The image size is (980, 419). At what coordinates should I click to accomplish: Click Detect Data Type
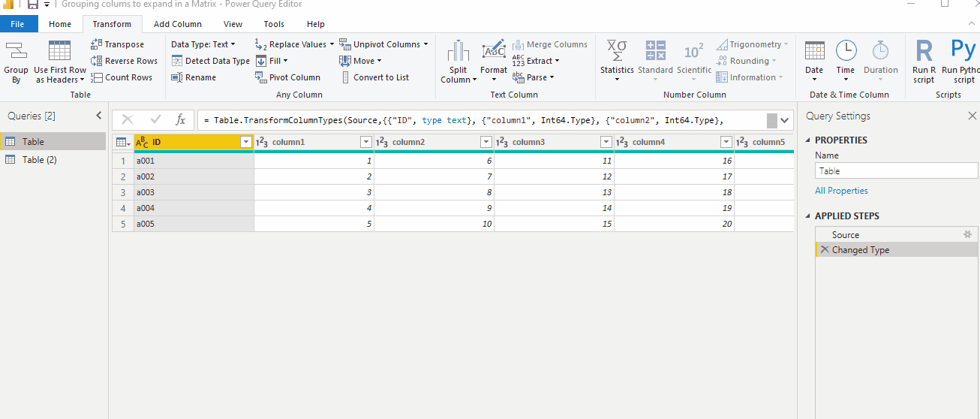(x=211, y=61)
